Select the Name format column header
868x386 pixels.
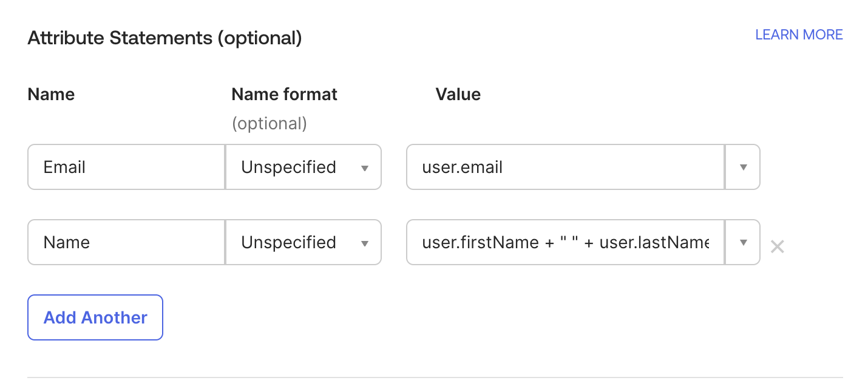click(284, 94)
